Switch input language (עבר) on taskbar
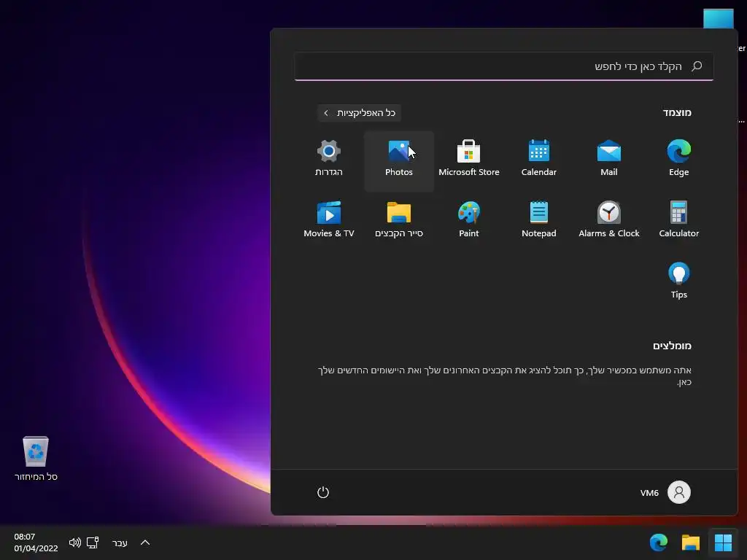This screenshot has height=560, width=747. pyautogui.click(x=120, y=542)
